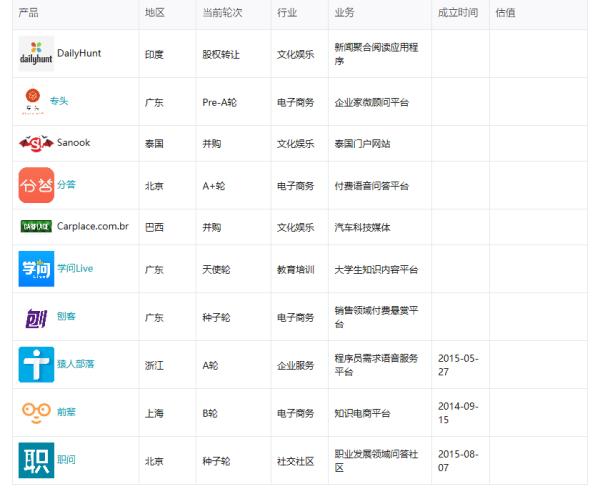This screenshot has height=494, width=600.
Task: Click A+轮 in the 分答 row
Action: [x=214, y=186]
